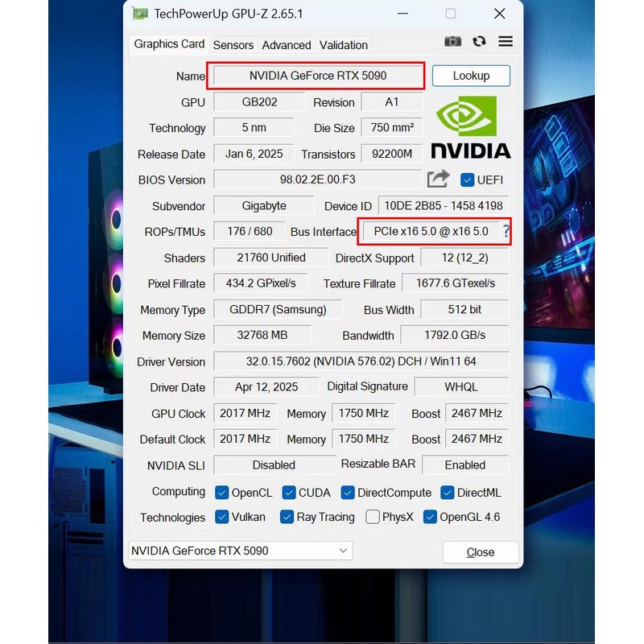Close GPU-Z using the title bar X

pos(499,14)
